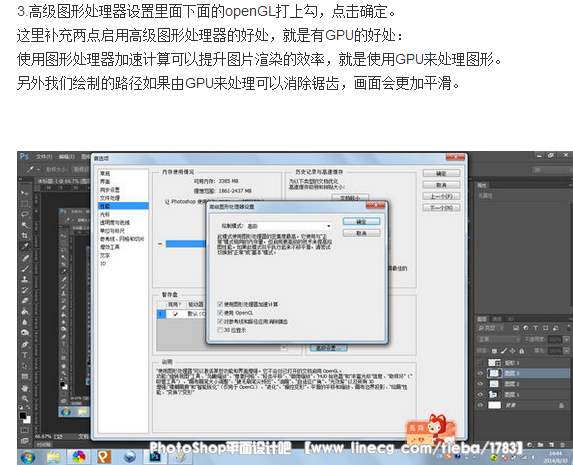This screenshot has height=465, width=573.
Task: Open 文件(F) menu in Photoshop
Action: coord(44,156)
